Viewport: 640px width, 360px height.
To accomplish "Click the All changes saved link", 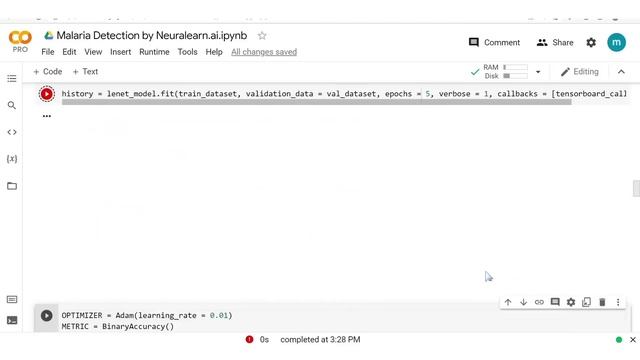I will [x=264, y=52].
